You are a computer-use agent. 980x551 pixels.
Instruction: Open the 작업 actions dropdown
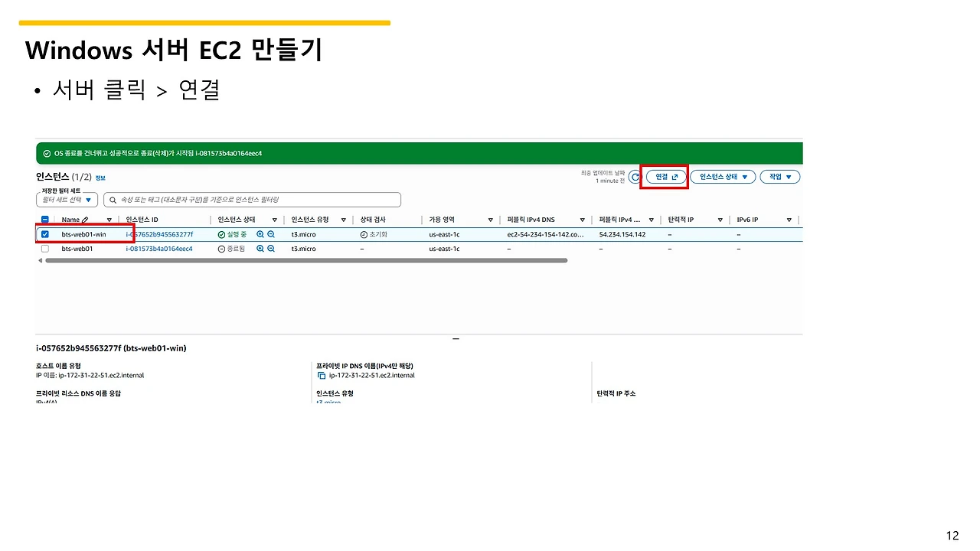click(780, 177)
